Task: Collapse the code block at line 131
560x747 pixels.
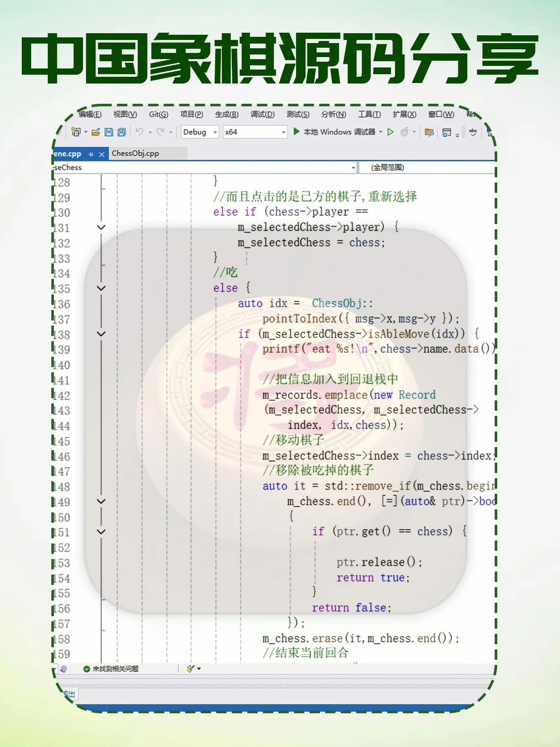Action: (101, 227)
